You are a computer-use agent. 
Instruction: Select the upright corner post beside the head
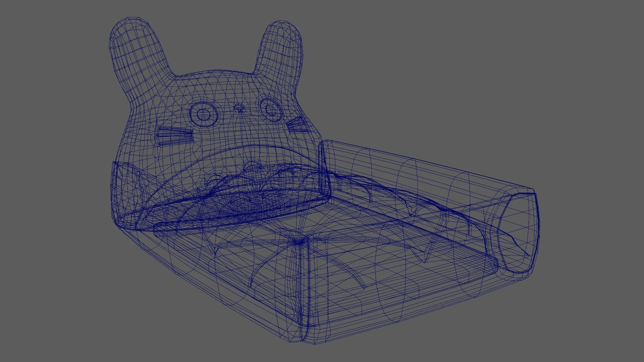[x=325, y=168]
